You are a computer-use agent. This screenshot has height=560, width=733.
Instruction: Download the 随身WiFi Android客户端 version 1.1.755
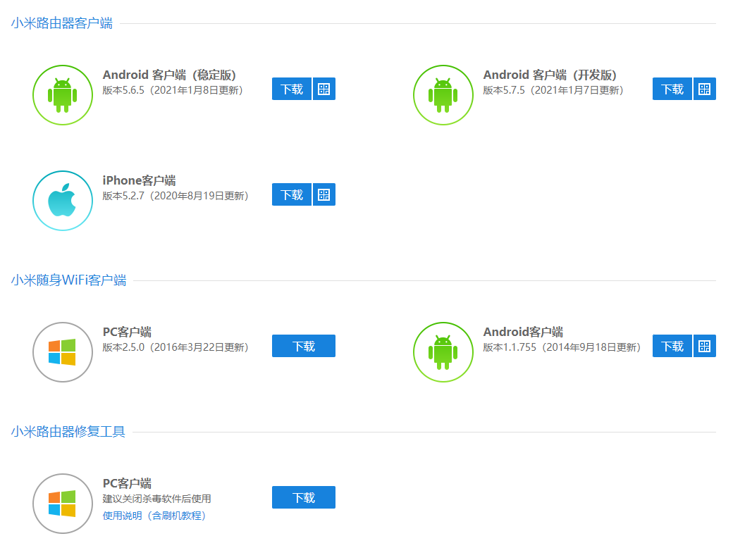pyautogui.click(x=672, y=346)
